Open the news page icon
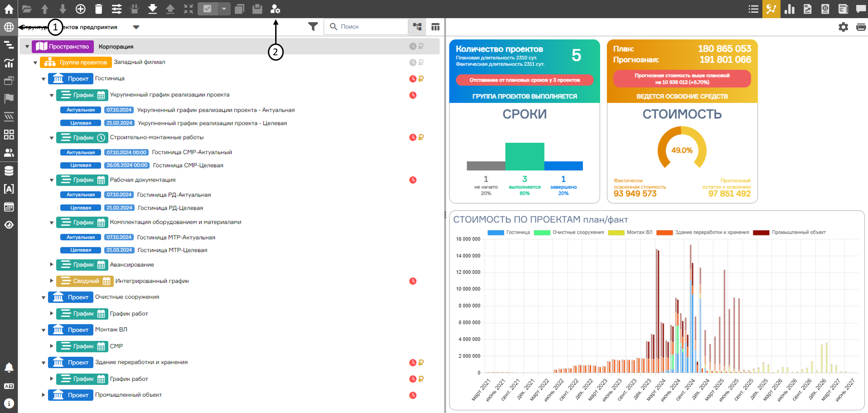This screenshot has height=413, width=868. pyautogui.click(x=843, y=9)
